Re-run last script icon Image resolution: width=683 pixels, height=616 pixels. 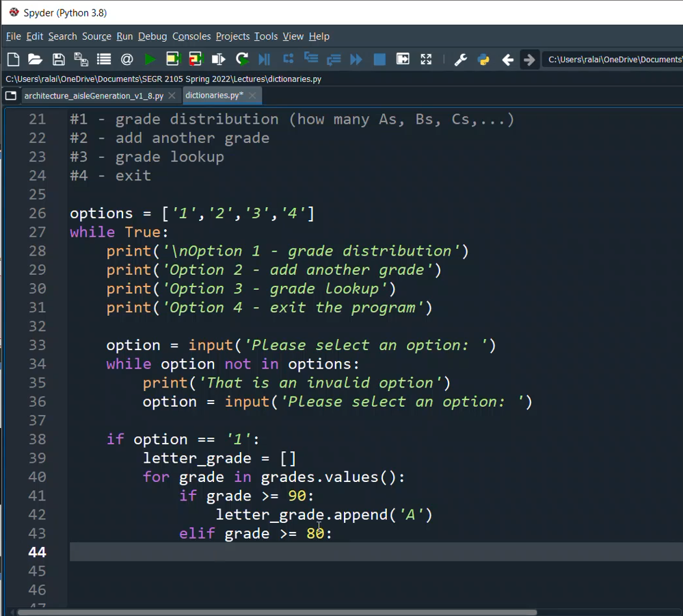(242, 59)
